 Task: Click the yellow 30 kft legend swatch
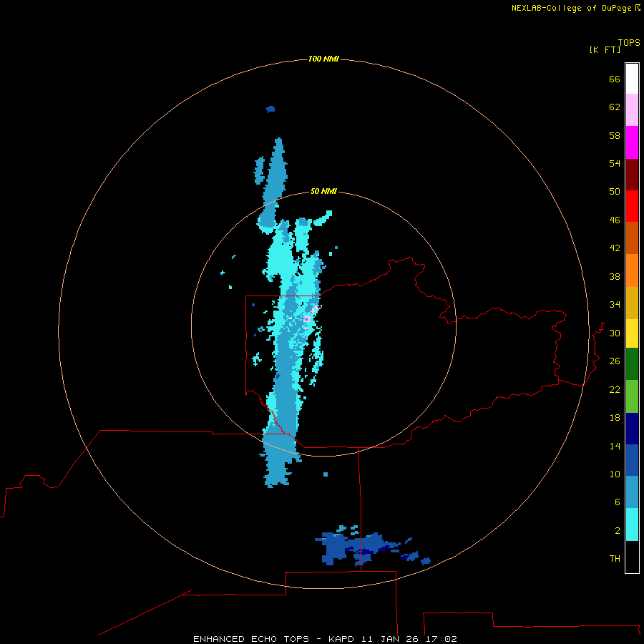pos(632,333)
